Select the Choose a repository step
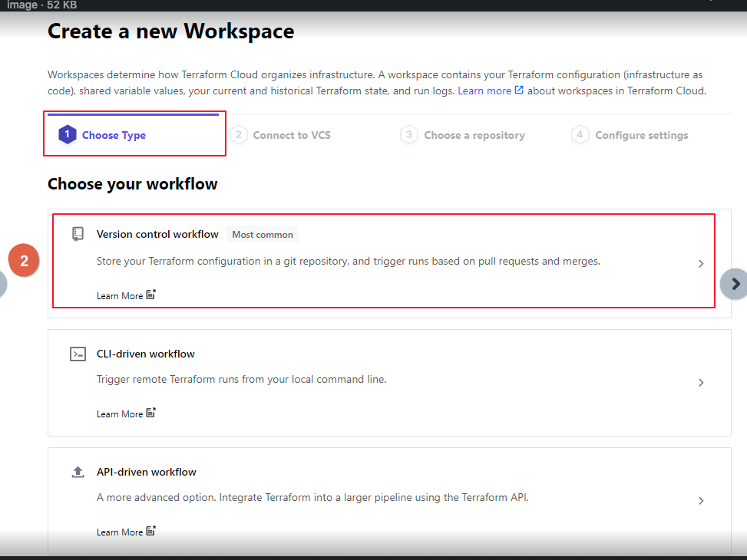This screenshot has height=560, width=747. pyautogui.click(x=463, y=135)
